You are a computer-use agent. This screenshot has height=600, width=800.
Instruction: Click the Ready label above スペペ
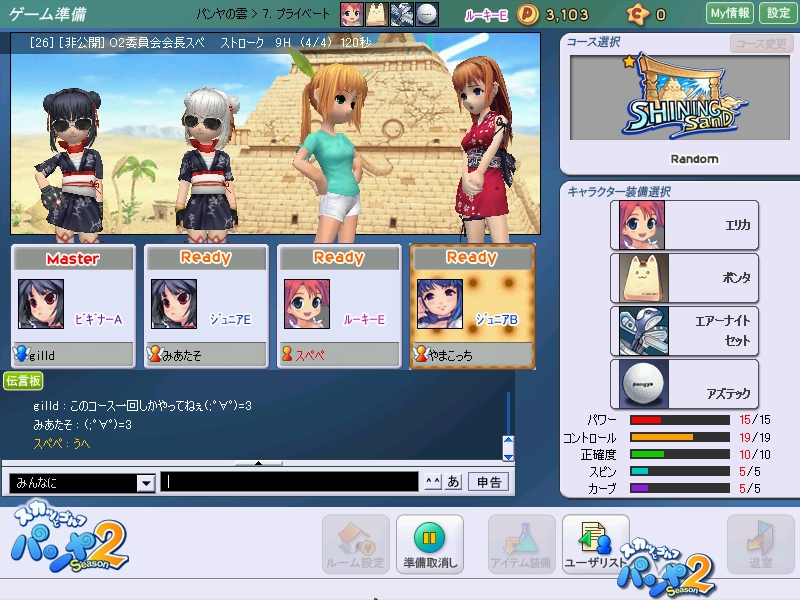click(339, 258)
